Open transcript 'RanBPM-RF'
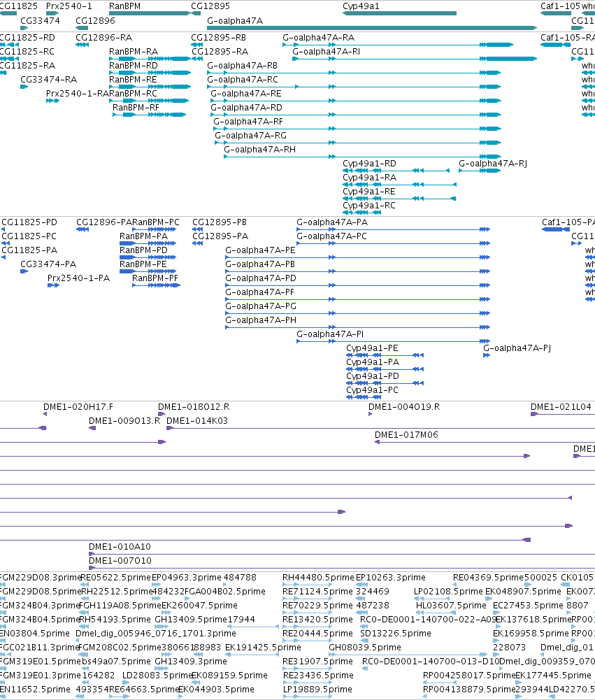Viewport: 595px width, 700px height. pyautogui.click(x=136, y=108)
